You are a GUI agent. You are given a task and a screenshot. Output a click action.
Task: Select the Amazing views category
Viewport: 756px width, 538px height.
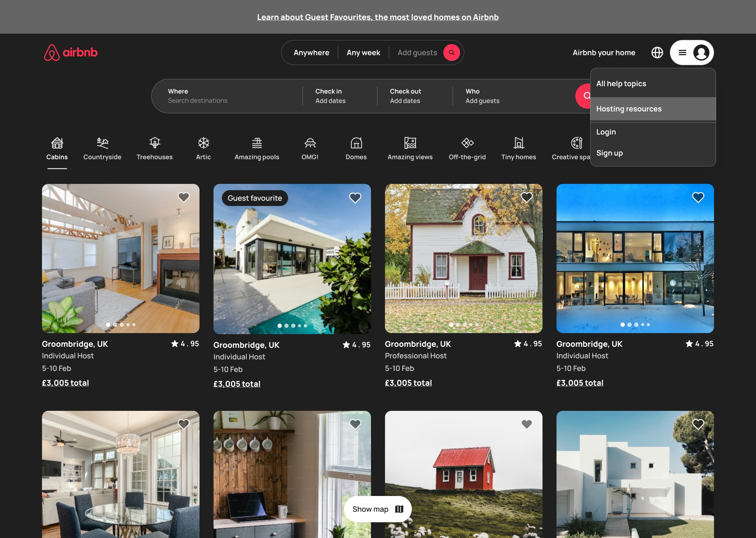(410, 149)
